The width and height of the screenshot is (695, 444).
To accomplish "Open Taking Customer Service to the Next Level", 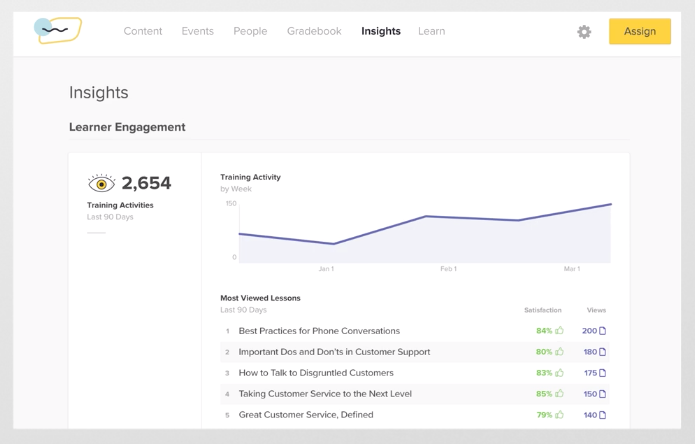I will pos(325,393).
